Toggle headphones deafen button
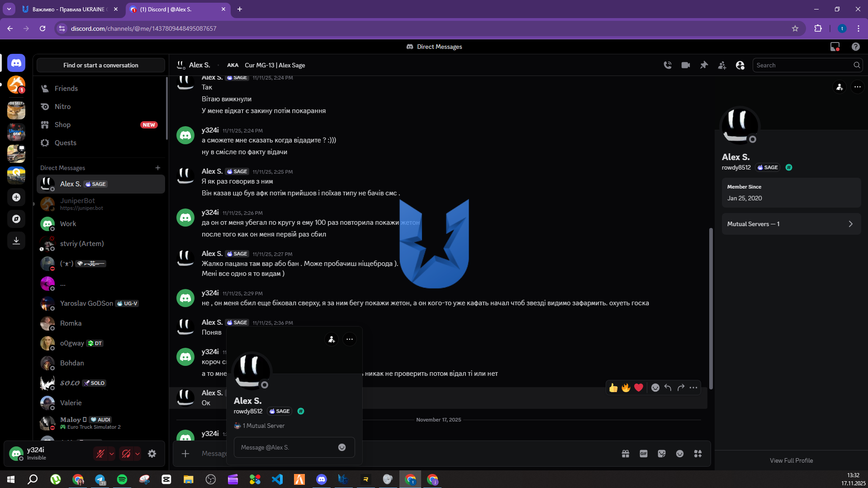Image resolution: width=868 pixels, height=488 pixels. point(126,454)
